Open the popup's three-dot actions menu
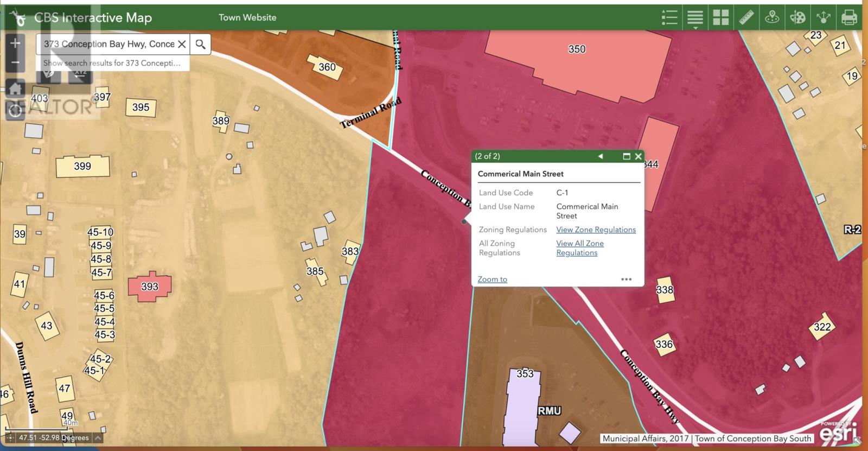 click(x=626, y=279)
